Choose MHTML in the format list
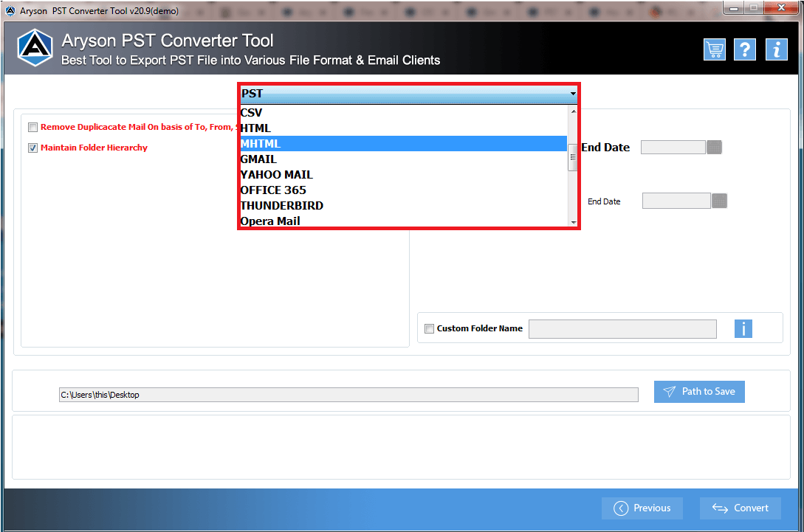The image size is (804, 532). pos(404,143)
